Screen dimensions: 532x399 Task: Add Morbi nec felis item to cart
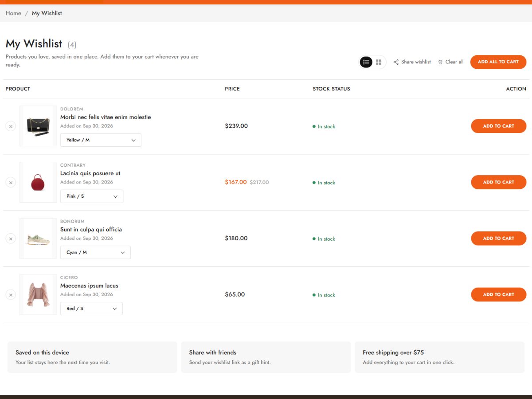click(499, 126)
